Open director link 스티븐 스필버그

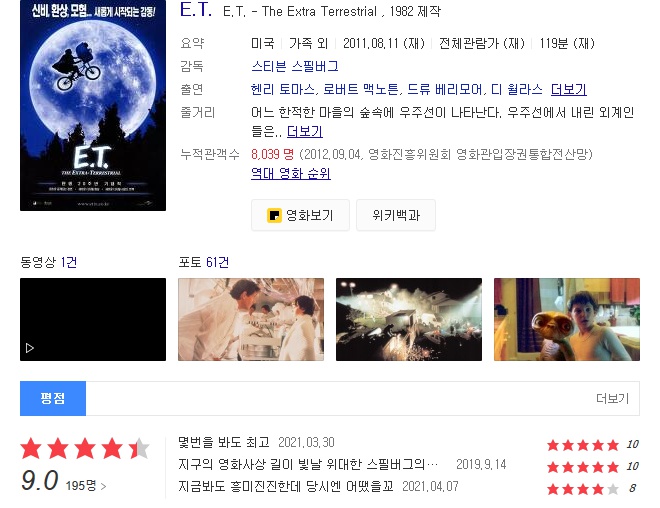(x=295, y=66)
